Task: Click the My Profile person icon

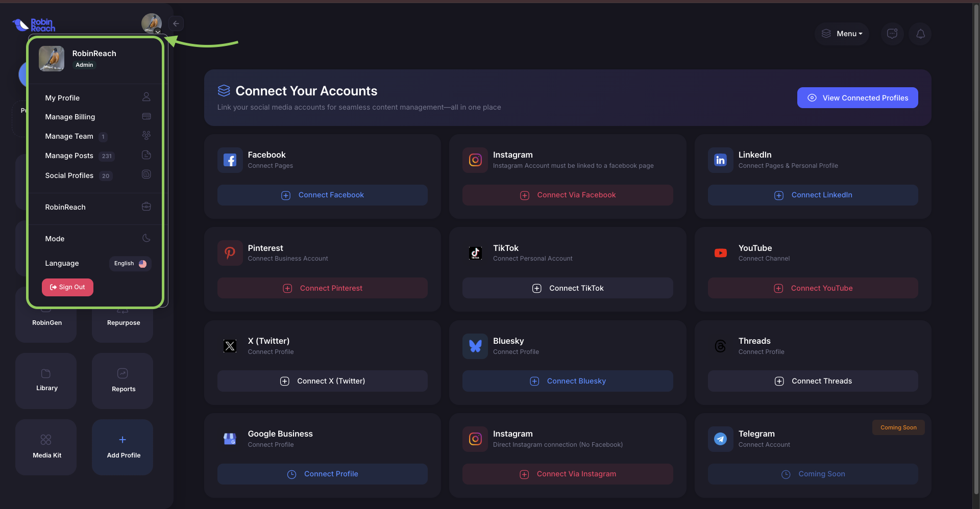Action: [146, 97]
